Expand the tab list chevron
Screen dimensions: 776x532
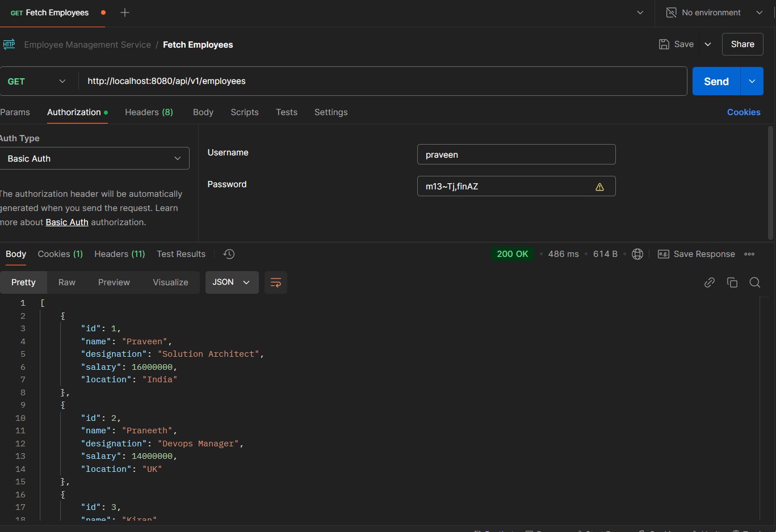(x=640, y=12)
